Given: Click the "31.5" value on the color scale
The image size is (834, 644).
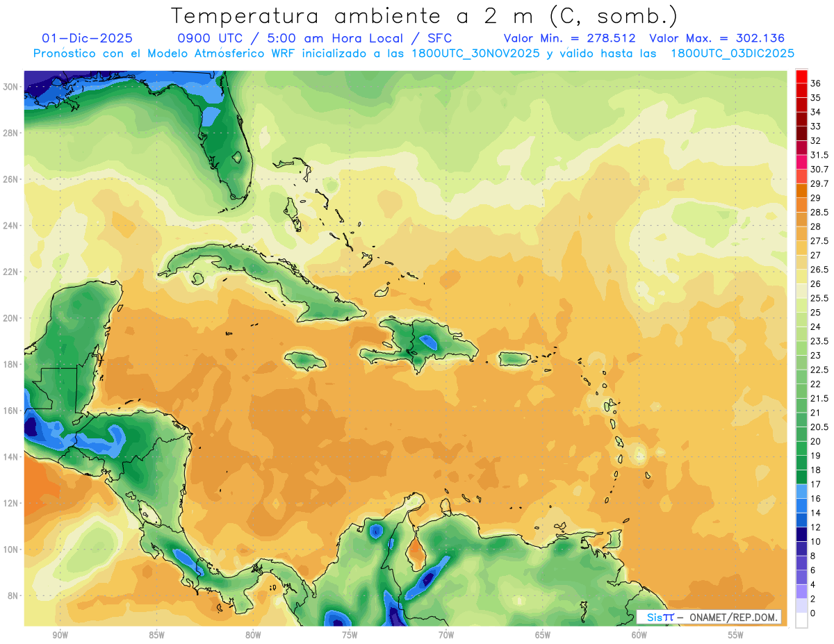Looking at the screenshot, I should tap(819, 155).
